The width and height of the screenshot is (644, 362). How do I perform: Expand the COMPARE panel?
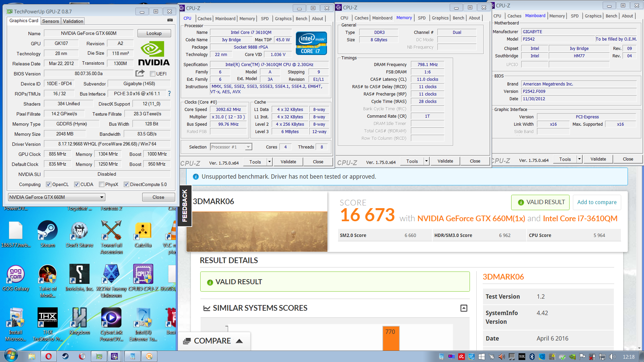click(213, 341)
